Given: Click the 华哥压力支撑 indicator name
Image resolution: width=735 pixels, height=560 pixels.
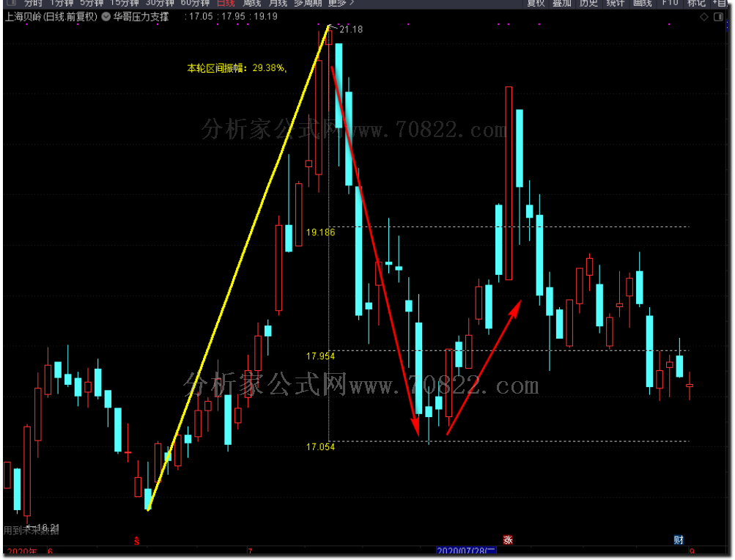Looking at the screenshot, I should pyautogui.click(x=141, y=17).
